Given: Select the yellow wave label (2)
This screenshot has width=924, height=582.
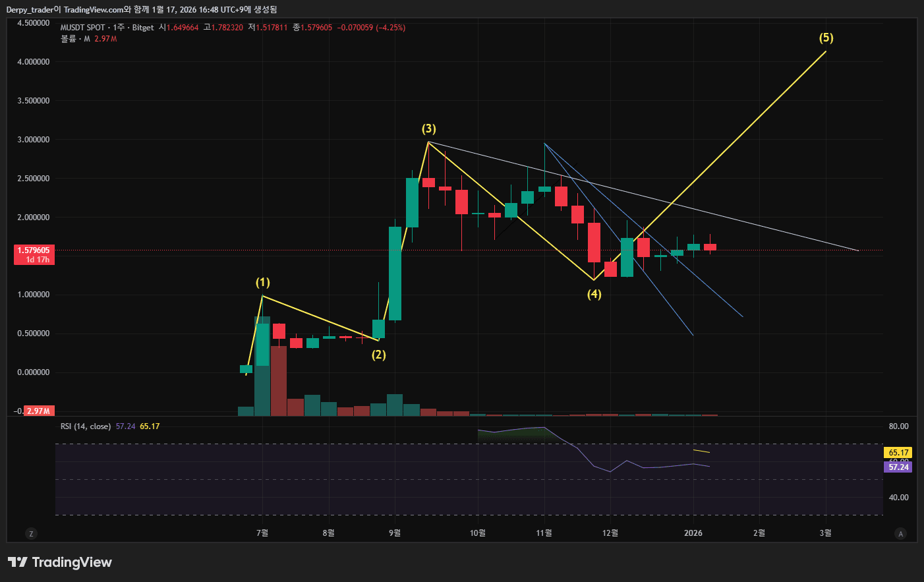Looking at the screenshot, I should [x=379, y=355].
